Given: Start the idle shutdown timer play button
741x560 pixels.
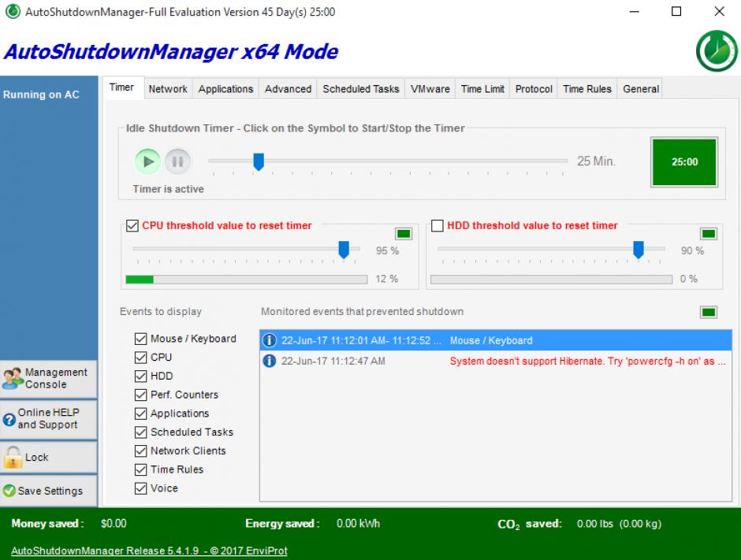Looking at the screenshot, I should click(148, 161).
